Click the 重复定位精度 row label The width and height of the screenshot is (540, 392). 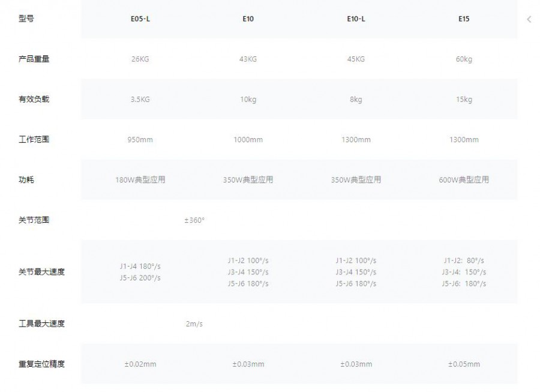pyautogui.click(x=41, y=364)
